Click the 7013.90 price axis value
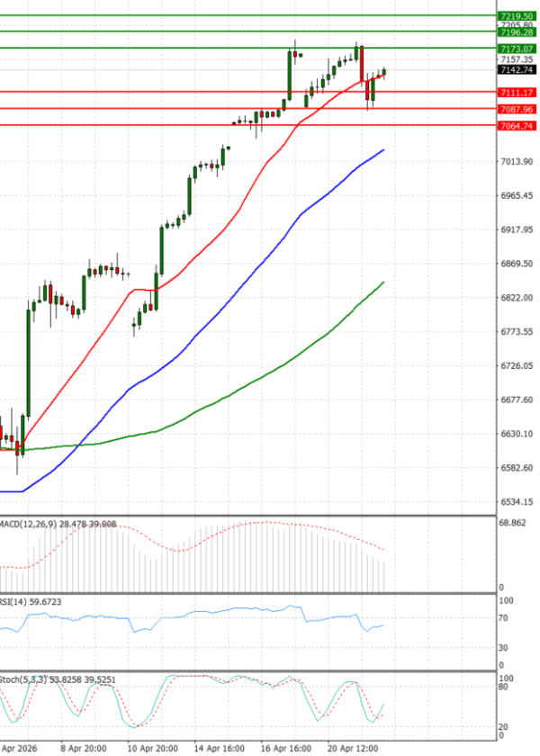Screen dimensions: 540x756 point(516,161)
